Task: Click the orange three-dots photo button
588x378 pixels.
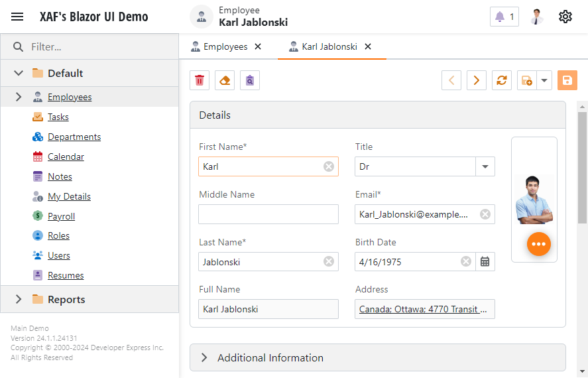Action: tap(539, 244)
